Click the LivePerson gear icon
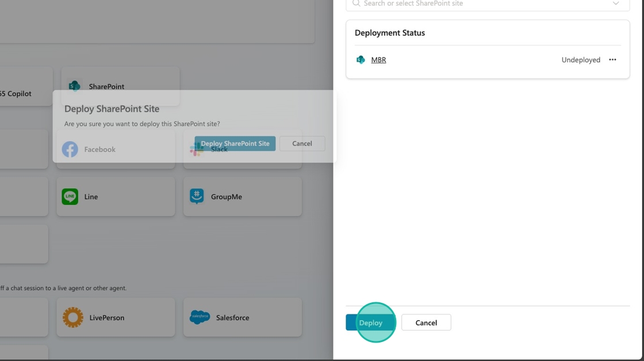Viewport: 644px width, 361px height. pos(73,317)
